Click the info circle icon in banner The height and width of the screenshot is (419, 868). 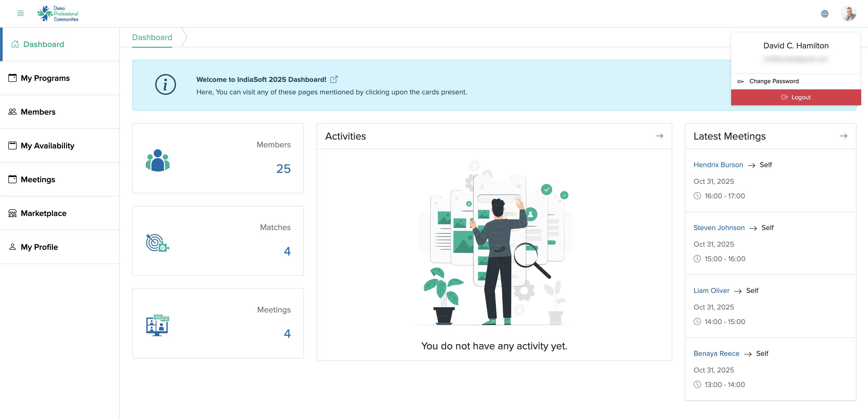[165, 84]
